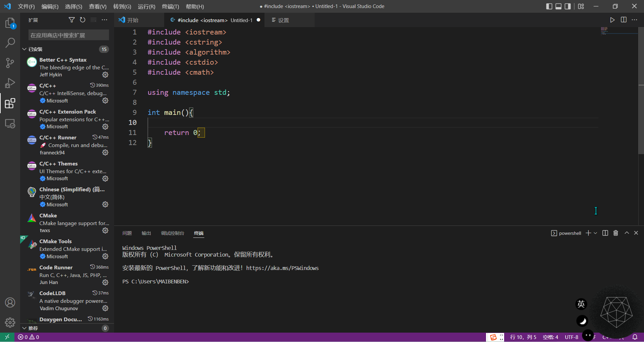The height and width of the screenshot is (342, 644).
Task: Open the Extensions view icon
Action: click(10, 103)
